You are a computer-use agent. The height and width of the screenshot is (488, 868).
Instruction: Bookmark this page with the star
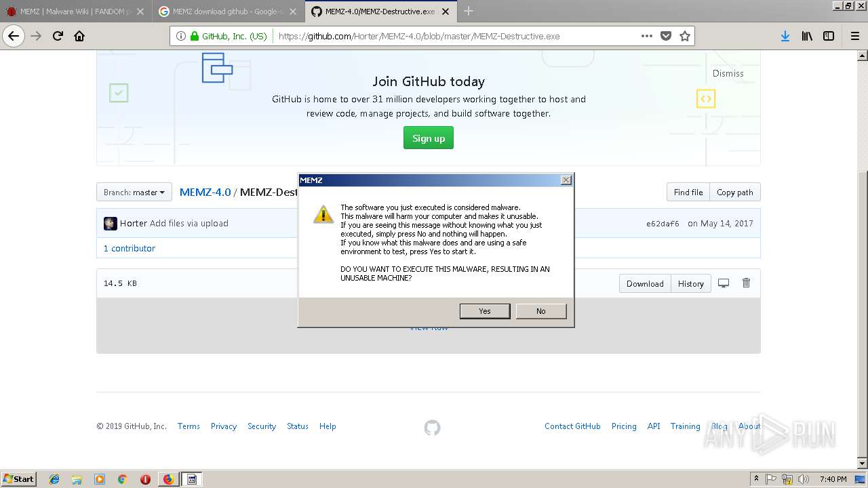(x=685, y=36)
